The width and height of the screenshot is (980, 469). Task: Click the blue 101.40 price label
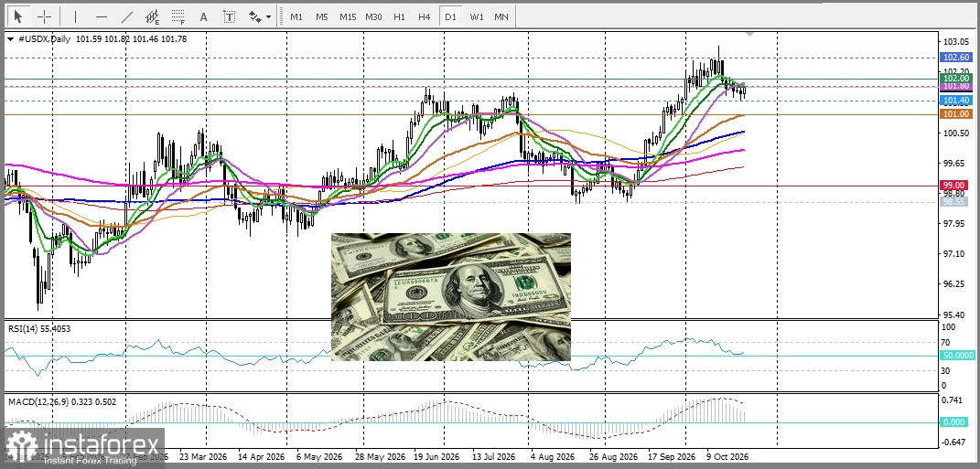955,100
